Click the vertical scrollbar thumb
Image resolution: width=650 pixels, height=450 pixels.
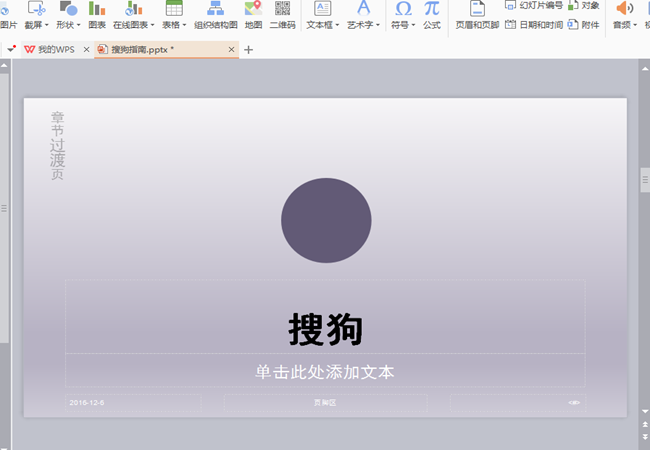click(645, 180)
